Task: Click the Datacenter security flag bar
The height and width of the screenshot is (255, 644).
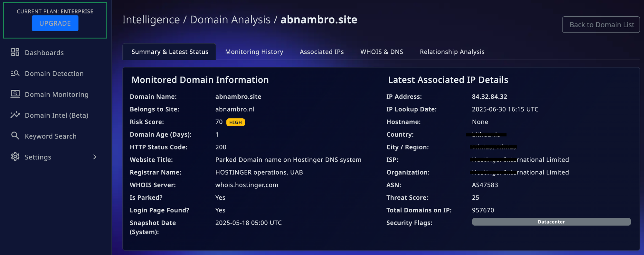Action: coord(551,222)
